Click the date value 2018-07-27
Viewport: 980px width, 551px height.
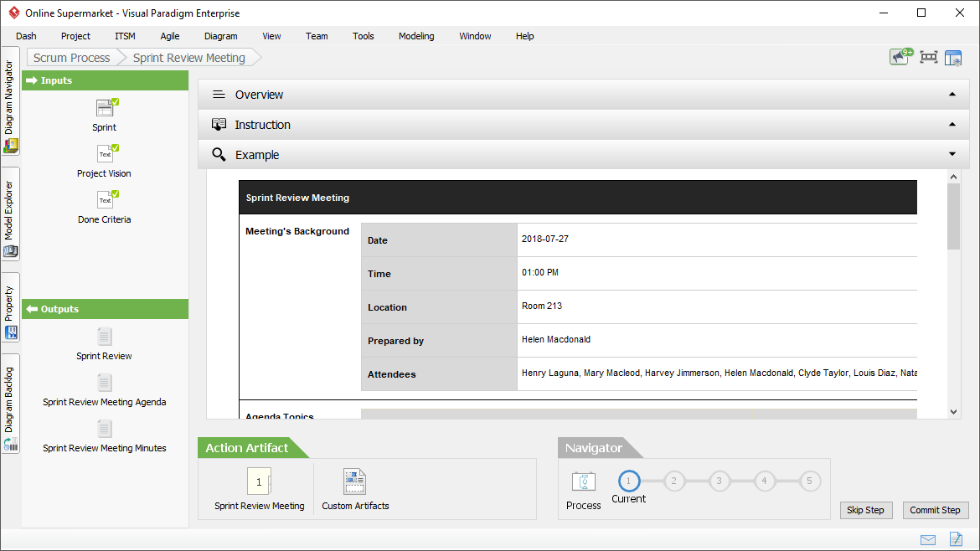pyautogui.click(x=545, y=239)
